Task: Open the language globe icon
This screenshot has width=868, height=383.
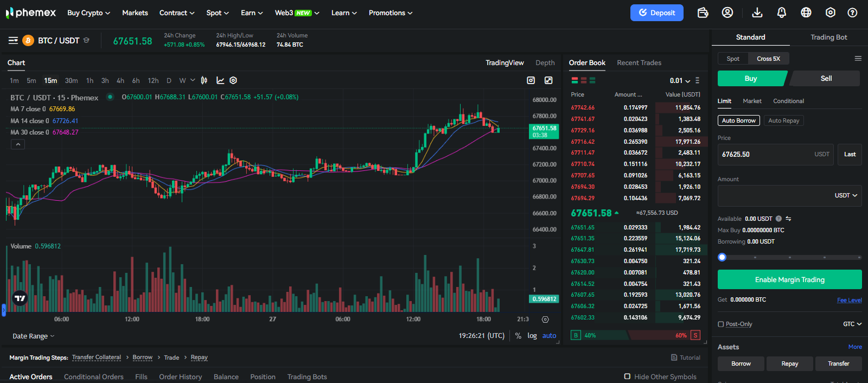Action: (806, 12)
